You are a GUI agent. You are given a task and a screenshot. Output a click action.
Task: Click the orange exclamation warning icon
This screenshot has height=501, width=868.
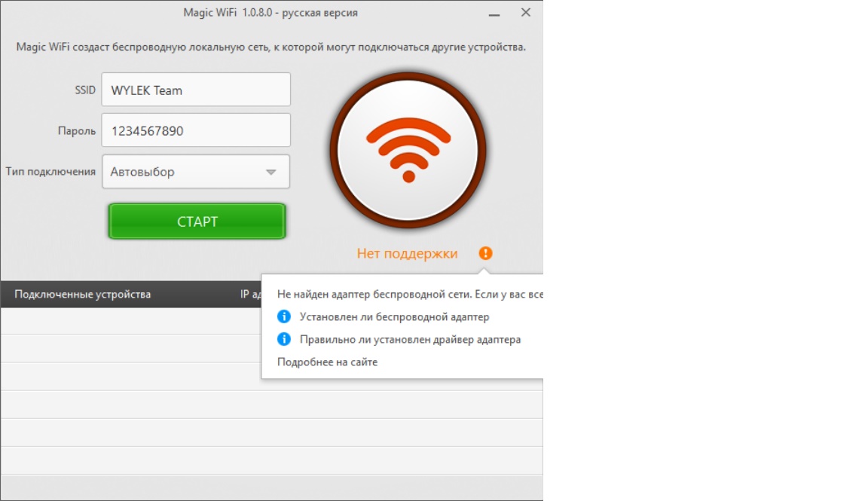485,253
